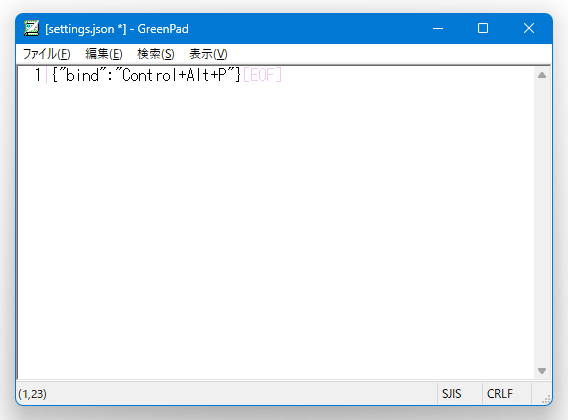Open the 検索(S) menu

pos(156,54)
